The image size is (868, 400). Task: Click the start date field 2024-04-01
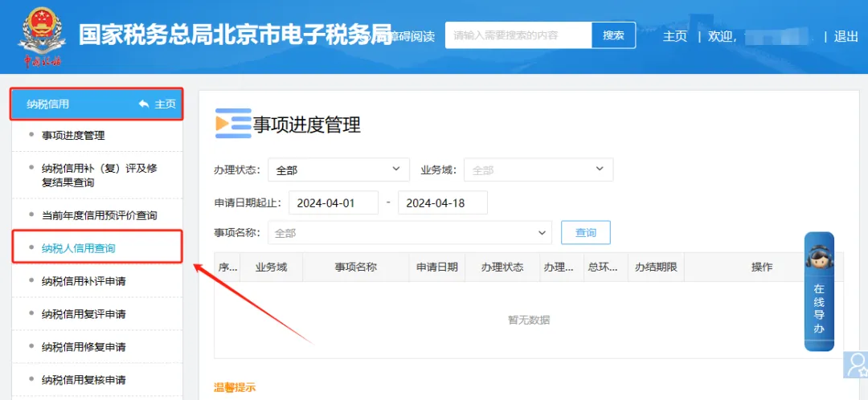[x=334, y=202]
